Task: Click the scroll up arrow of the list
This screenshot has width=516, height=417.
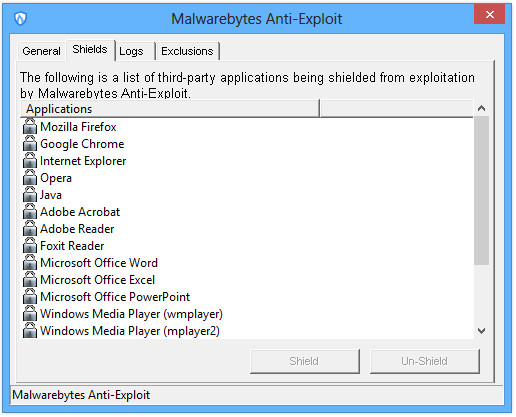Action: 481,108
